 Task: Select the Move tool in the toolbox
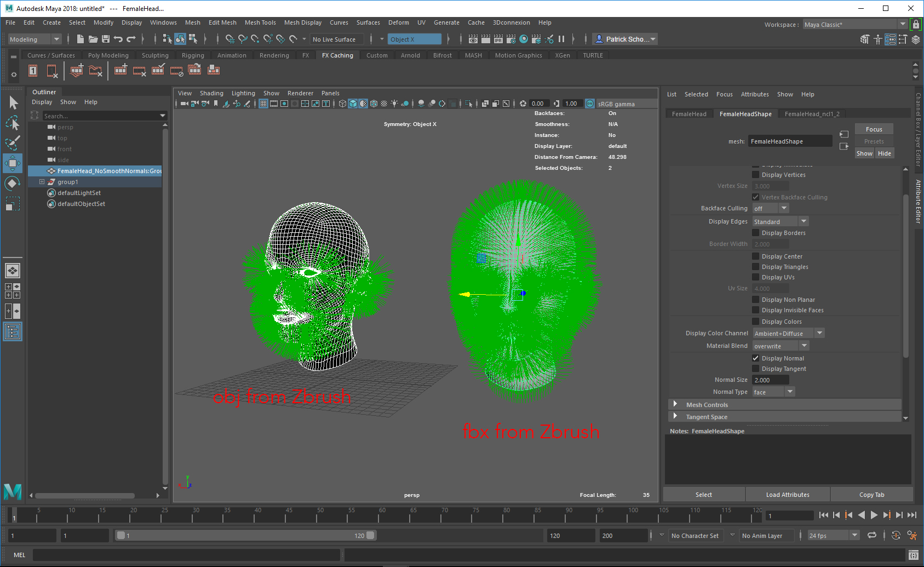coord(12,163)
